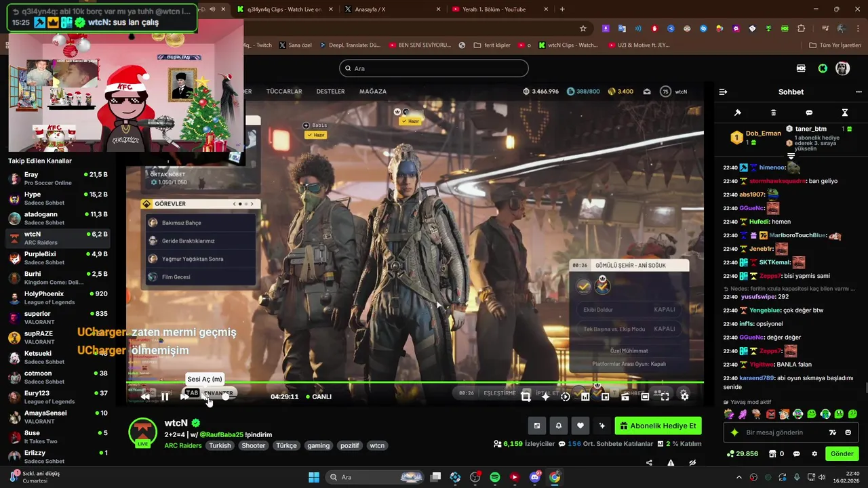Viewport: 868px width, 488px height.
Task: Switch to q3l4yn4q Clips browser tab
Action: tap(283, 9)
